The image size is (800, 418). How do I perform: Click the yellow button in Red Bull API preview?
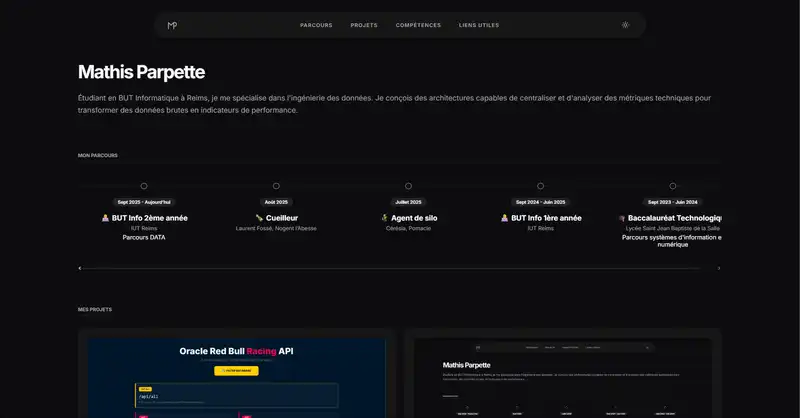tap(236, 370)
